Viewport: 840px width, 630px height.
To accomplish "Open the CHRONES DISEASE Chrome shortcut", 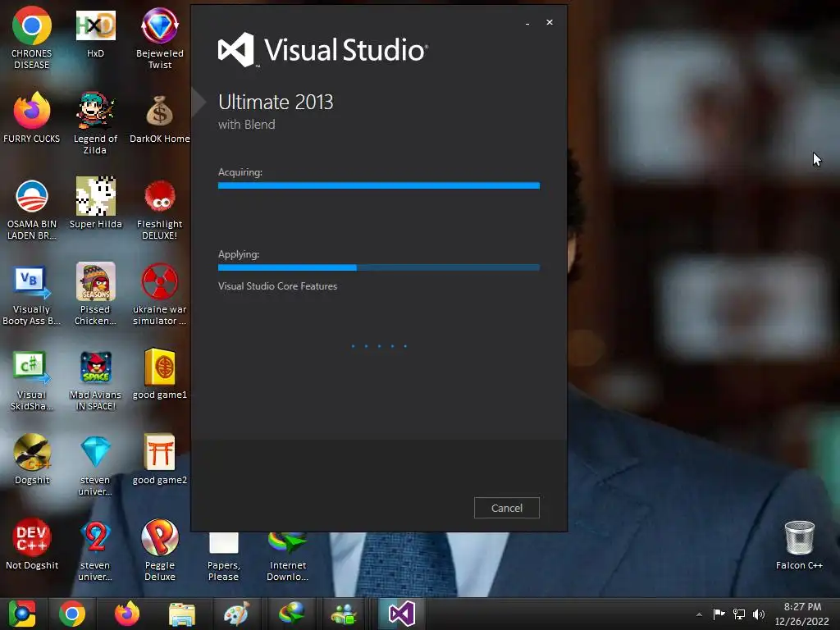I will tap(32, 38).
